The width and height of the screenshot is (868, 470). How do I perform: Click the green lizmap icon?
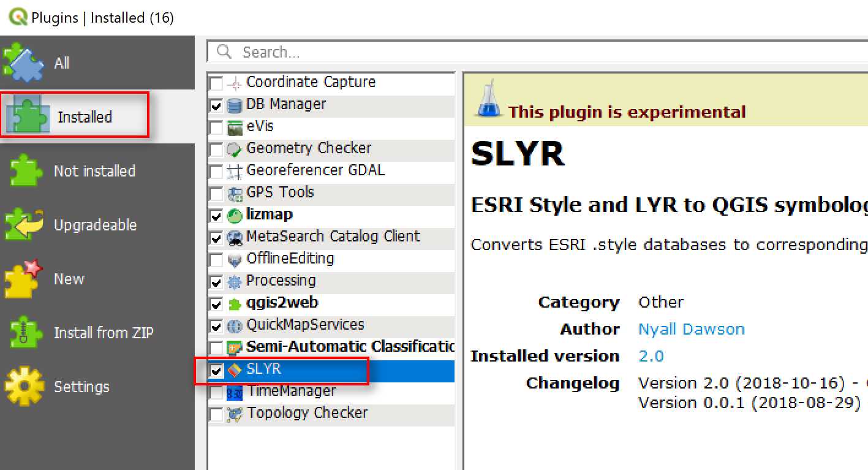pyautogui.click(x=235, y=216)
